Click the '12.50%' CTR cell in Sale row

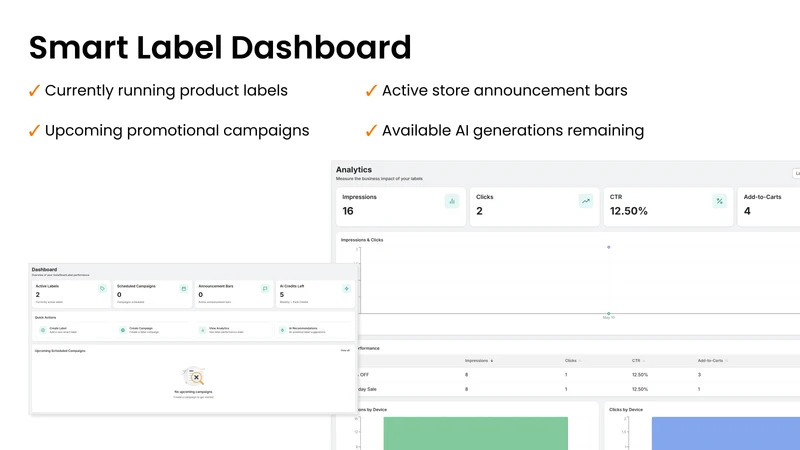point(640,389)
